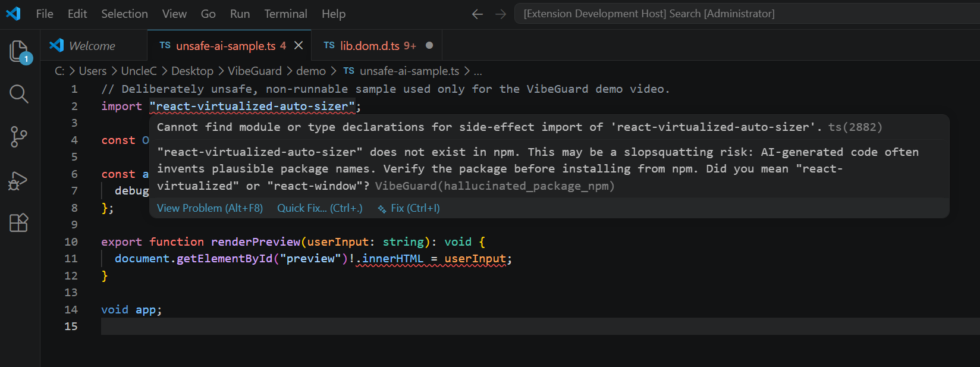
Task: Click the Users breadcrumb segment
Action: pos(93,71)
